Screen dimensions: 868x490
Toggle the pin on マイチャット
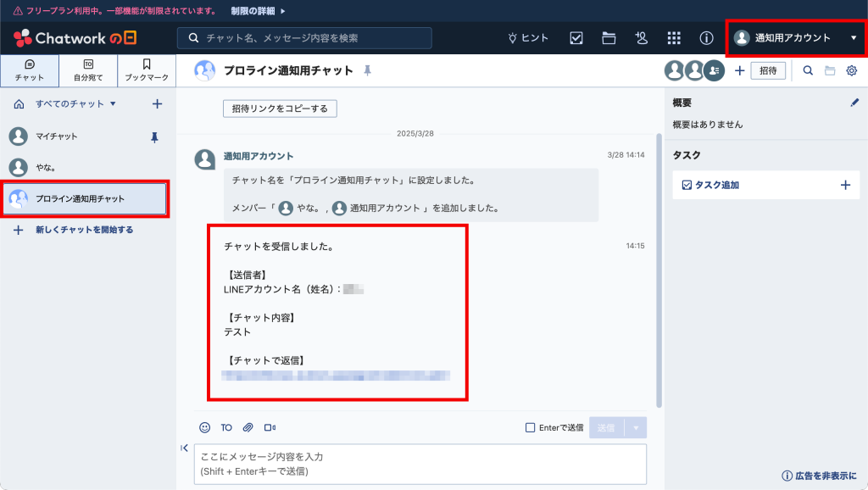pyautogui.click(x=153, y=136)
